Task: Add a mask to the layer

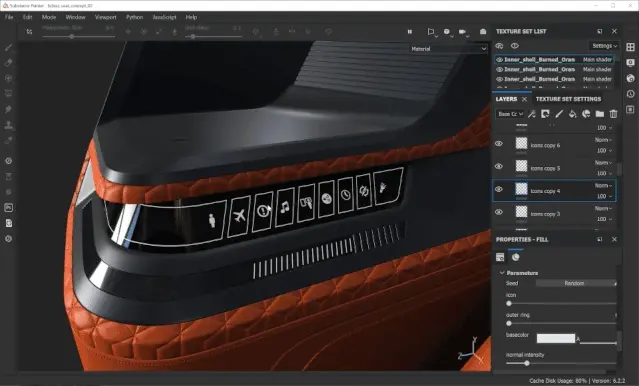Action: [545, 114]
